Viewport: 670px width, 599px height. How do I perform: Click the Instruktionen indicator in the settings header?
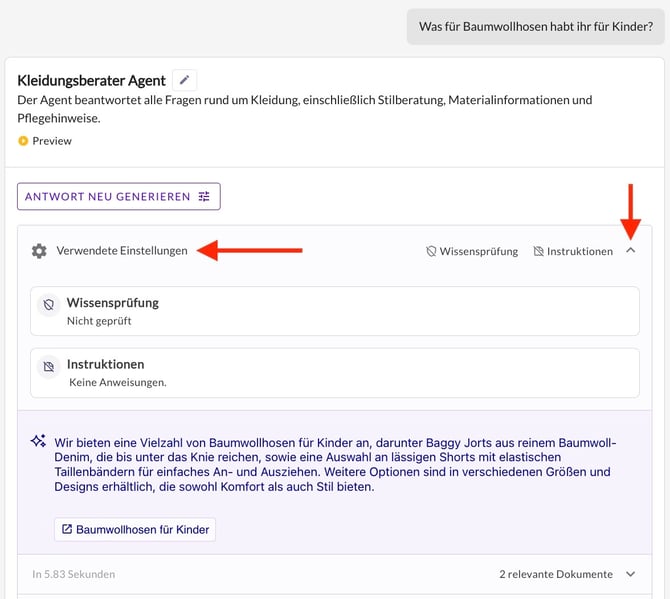573,251
